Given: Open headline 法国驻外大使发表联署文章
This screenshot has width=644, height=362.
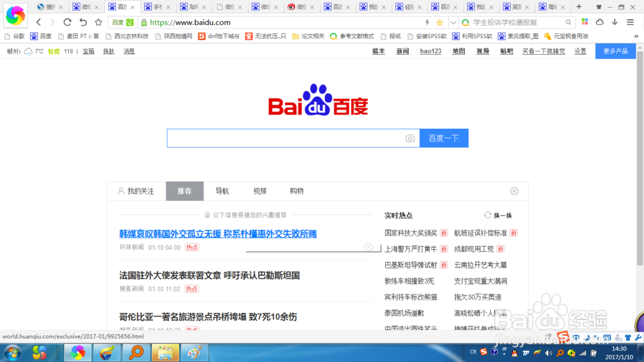Looking at the screenshot, I should click(209, 275).
